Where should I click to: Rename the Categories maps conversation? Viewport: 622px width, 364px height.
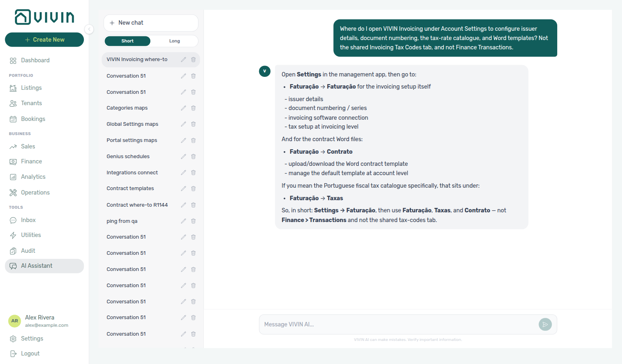click(183, 108)
